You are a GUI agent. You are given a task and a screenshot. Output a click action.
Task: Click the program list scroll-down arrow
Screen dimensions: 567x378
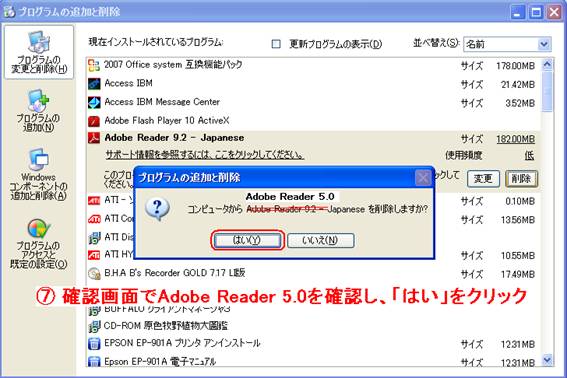pyautogui.click(x=547, y=360)
